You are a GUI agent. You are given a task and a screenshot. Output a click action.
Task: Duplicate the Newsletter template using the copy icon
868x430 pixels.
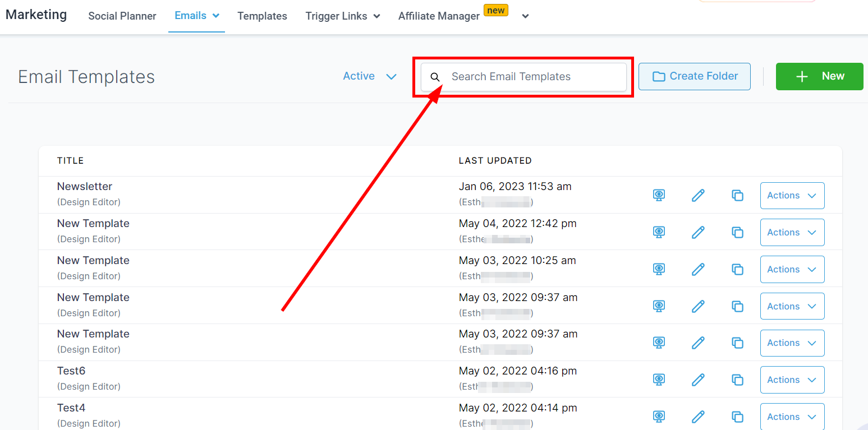pos(737,195)
